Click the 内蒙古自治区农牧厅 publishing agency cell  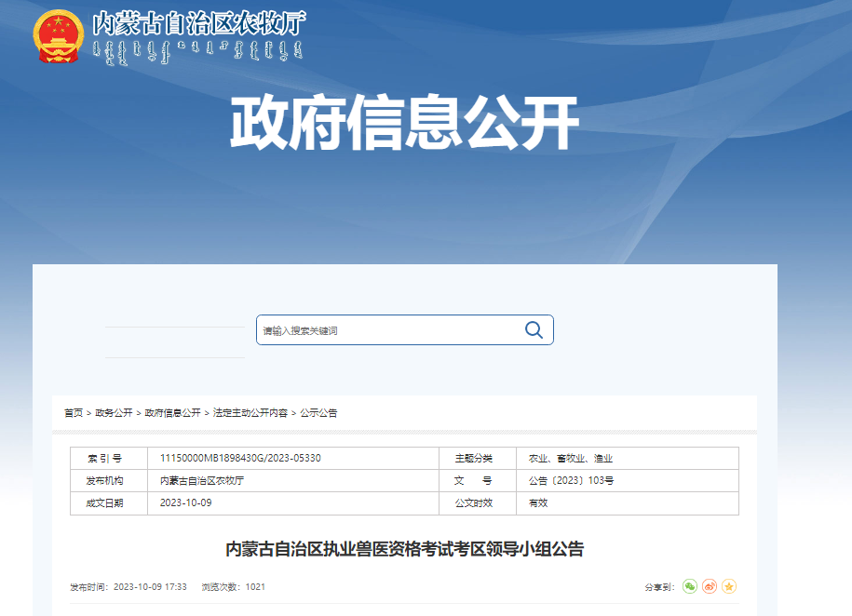(x=202, y=481)
